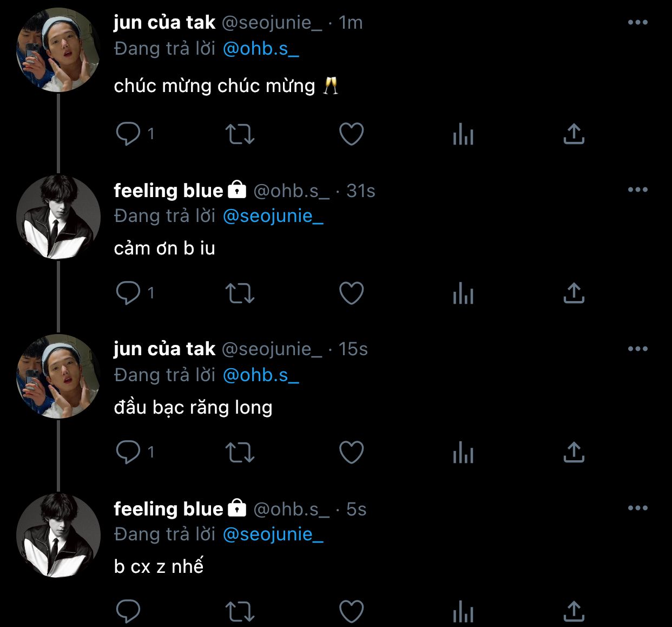Open more options for the 31s tweet

coord(637,190)
